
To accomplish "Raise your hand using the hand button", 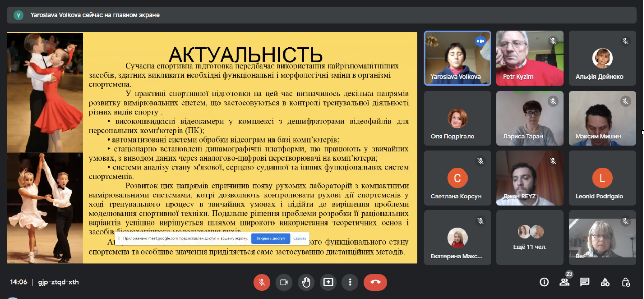I will (x=306, y=282).
